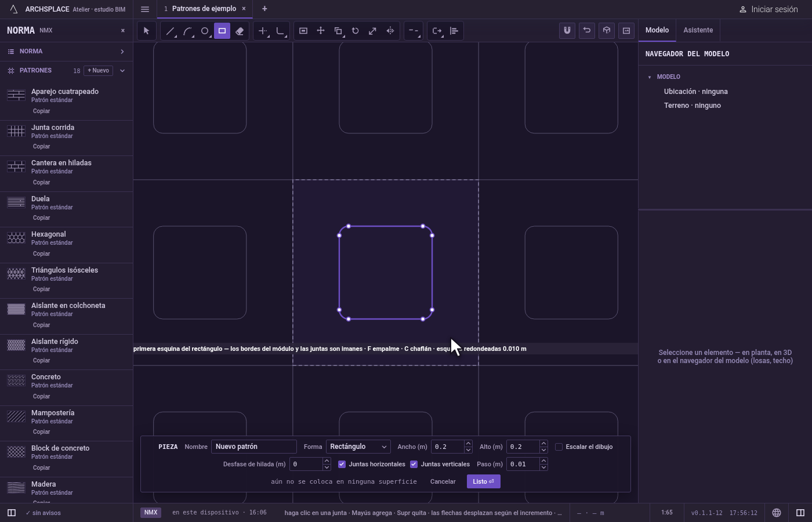Select the Fillet corner tool
This screenshot has height=522, width=812.
[x=281, y=31]
